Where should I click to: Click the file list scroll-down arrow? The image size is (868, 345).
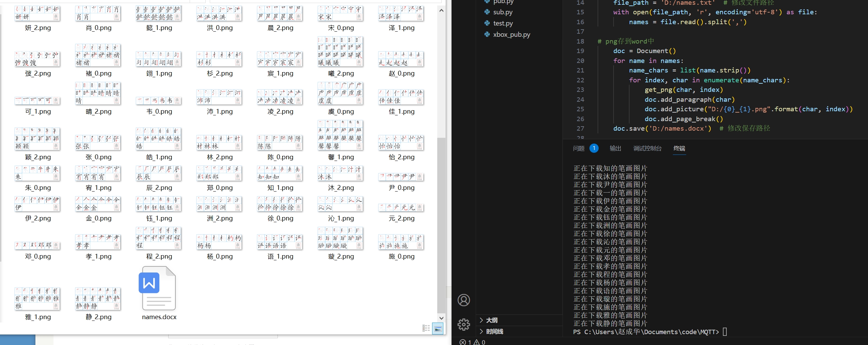441,318
